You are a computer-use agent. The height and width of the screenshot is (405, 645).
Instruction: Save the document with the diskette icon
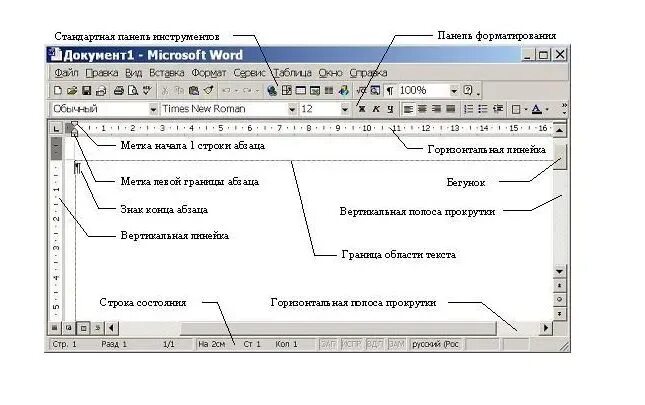coord(86,90)
